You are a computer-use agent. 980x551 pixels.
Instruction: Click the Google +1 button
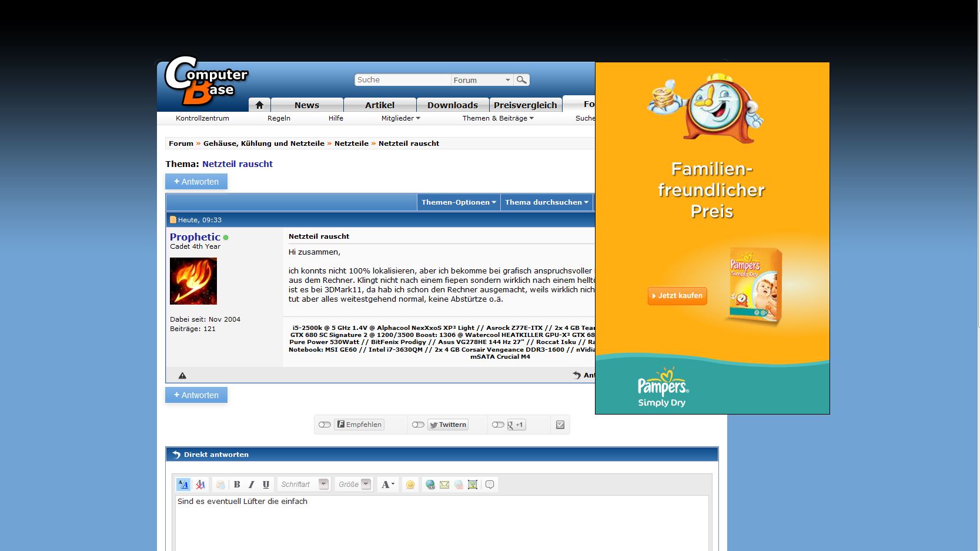pyautogui.click(x=516, y=425)
